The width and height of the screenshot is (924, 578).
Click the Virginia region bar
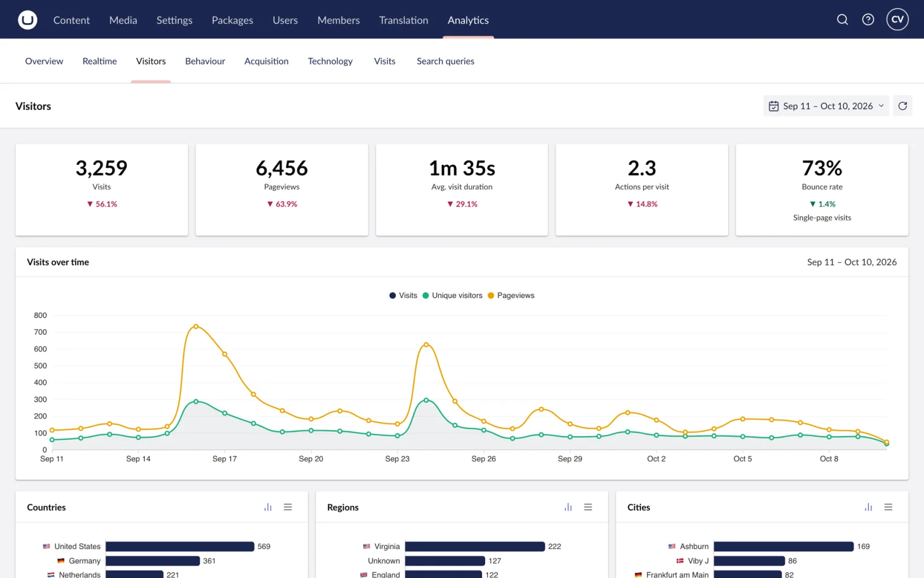tap(475, 546)
